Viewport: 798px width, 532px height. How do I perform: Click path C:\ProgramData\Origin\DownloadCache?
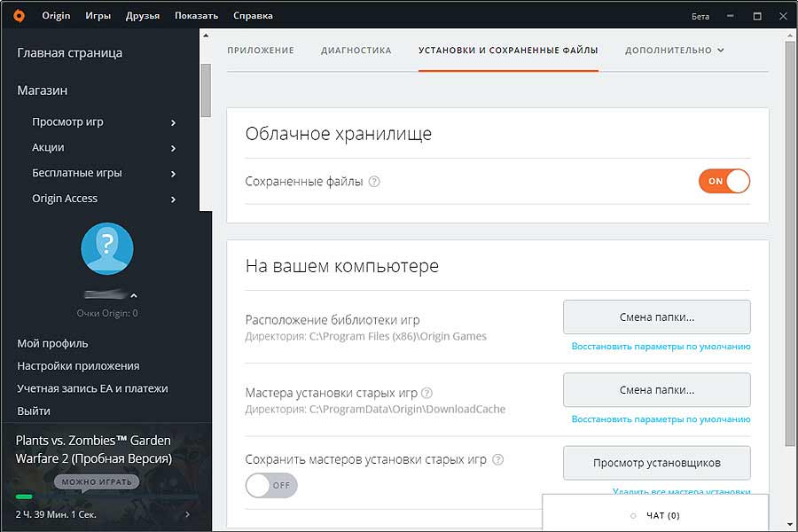point(407,409)
